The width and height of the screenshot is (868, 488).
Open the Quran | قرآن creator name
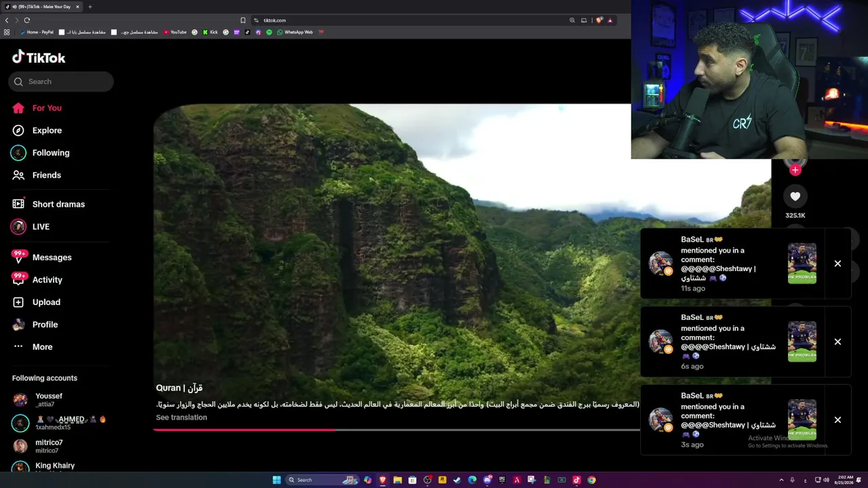click(x=179, y=388)
